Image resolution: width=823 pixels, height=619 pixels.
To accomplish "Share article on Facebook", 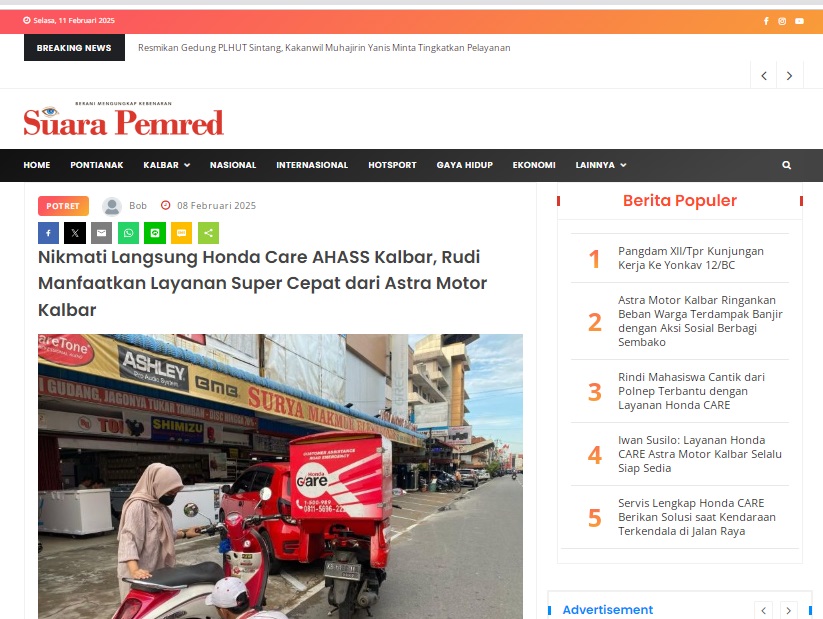I will tap(48, 233).
